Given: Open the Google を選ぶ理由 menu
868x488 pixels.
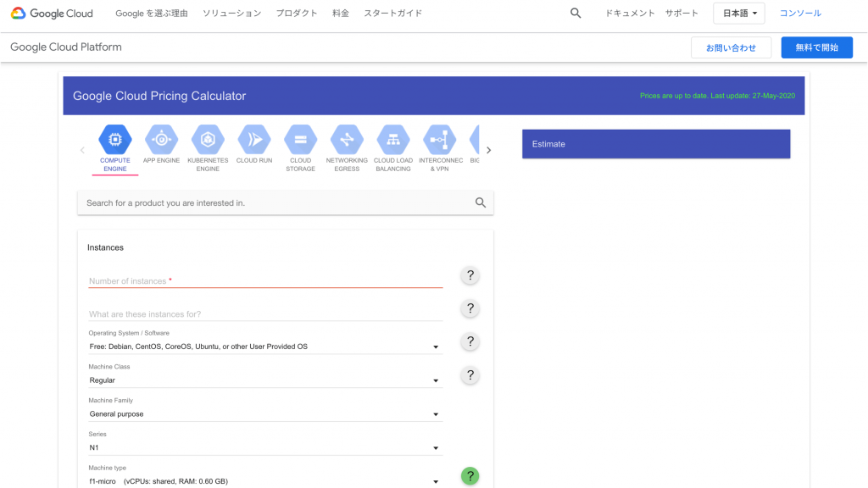Looking at the screenshot, I should [152, 14].
